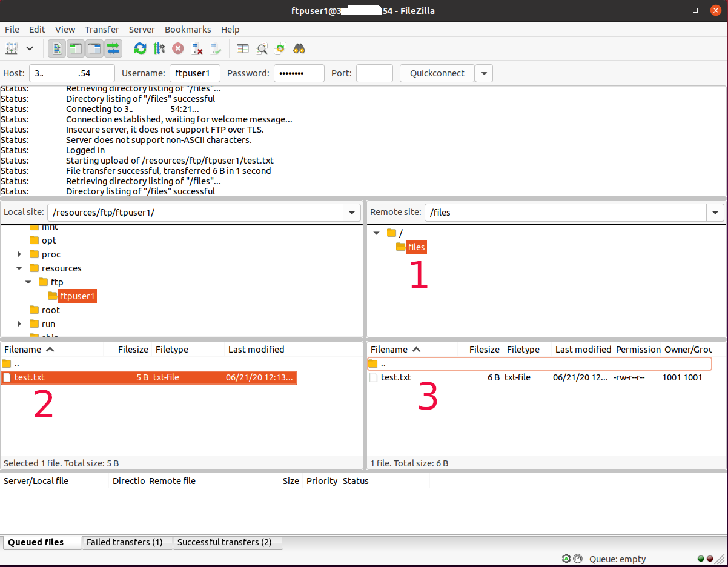Select local test.txt file of 5 B
The height and width of the screenshot is (567, 728).
149,377
